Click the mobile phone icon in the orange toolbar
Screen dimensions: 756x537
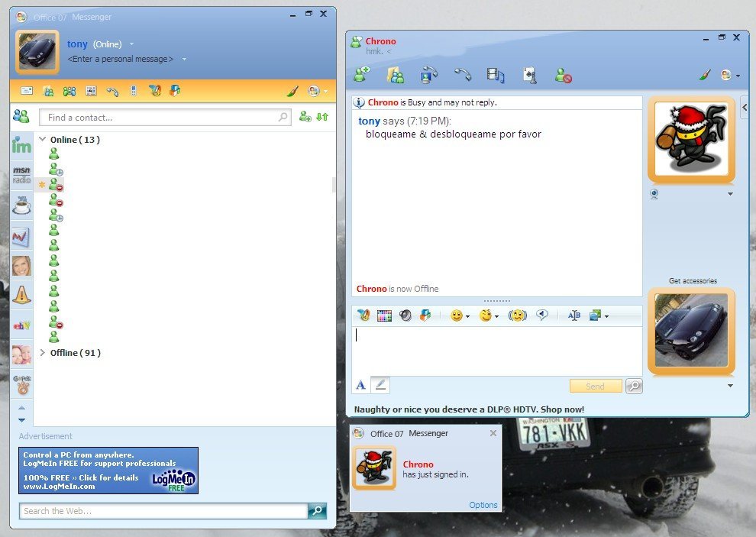pyautogui.click(x=134, y=90)
